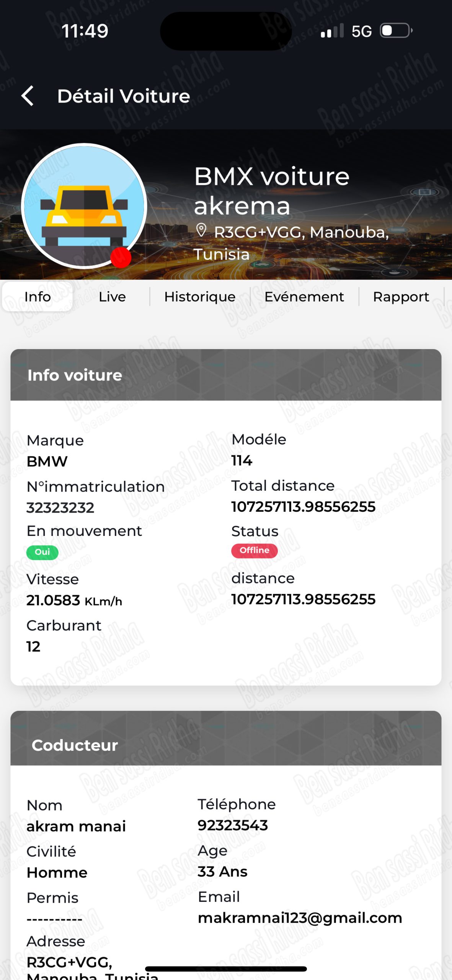Tap the battery icon in status bar

pyautogui.click(x=396, y=31)
